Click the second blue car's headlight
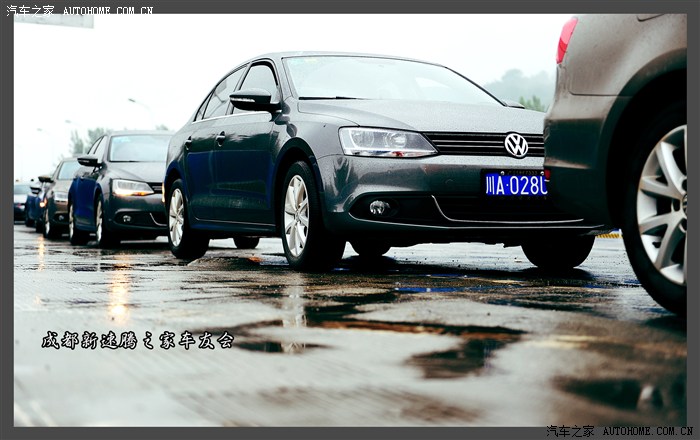Image resolution: width=700 pixels, height=440 pixels. pyautogui.click(x=132, y=187)
